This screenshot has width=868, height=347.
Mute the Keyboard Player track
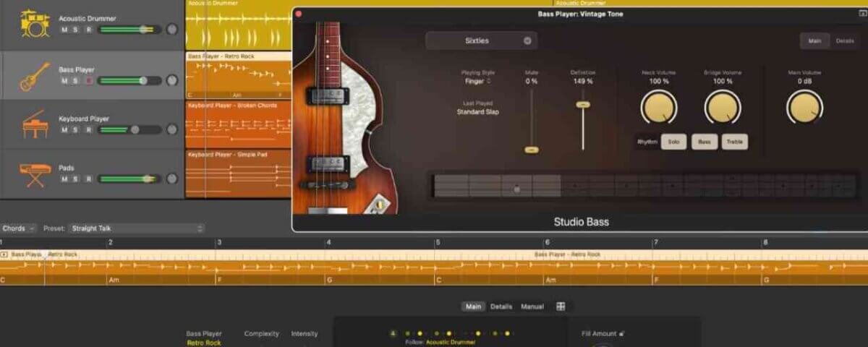(x=64, y=130)
